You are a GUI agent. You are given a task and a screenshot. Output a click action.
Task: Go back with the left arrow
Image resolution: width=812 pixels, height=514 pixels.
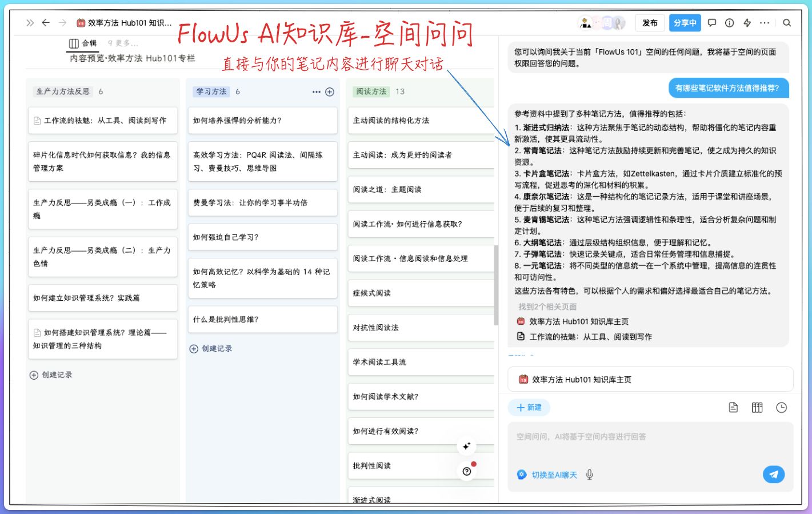pos(46,23)
